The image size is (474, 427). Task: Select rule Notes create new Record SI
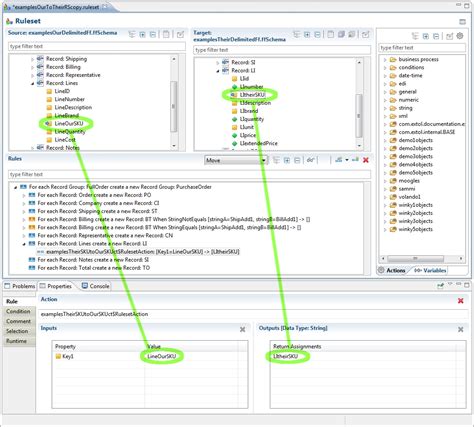pyautogui.click(x=93, y=260)
